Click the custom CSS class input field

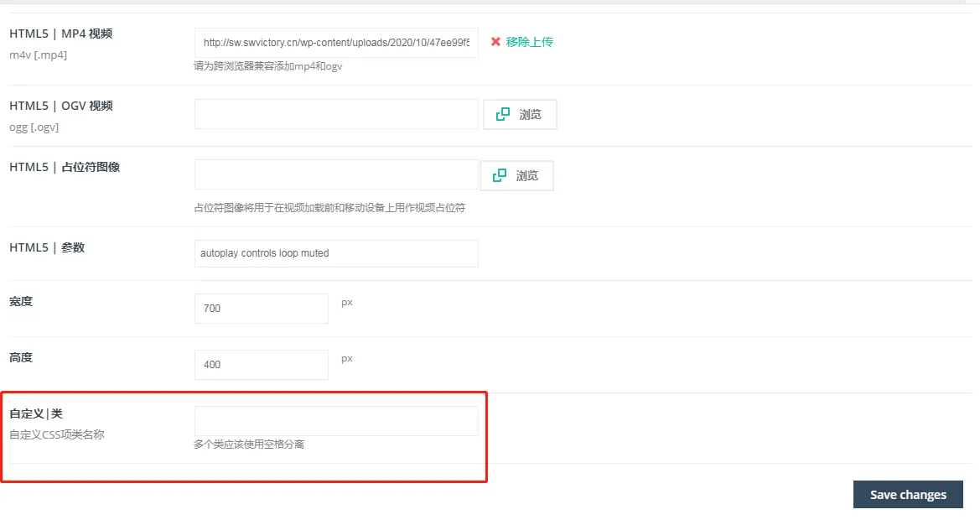click(x=336, y=421)
